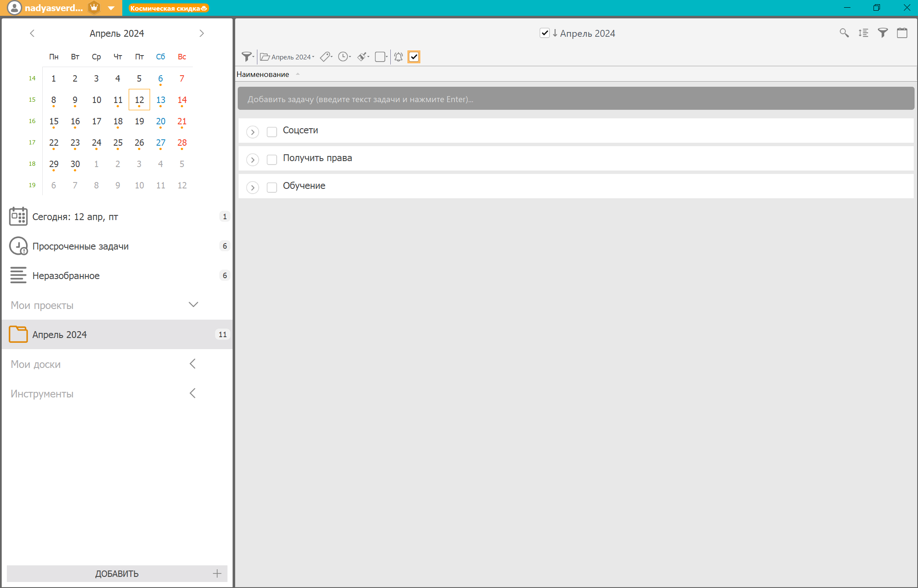918x588 pixels.
Task: Click the clock date filter icon
Action: coord(344,57)
